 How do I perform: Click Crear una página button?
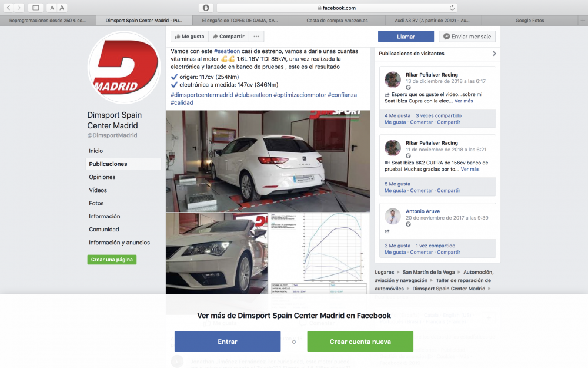(112, 260)
